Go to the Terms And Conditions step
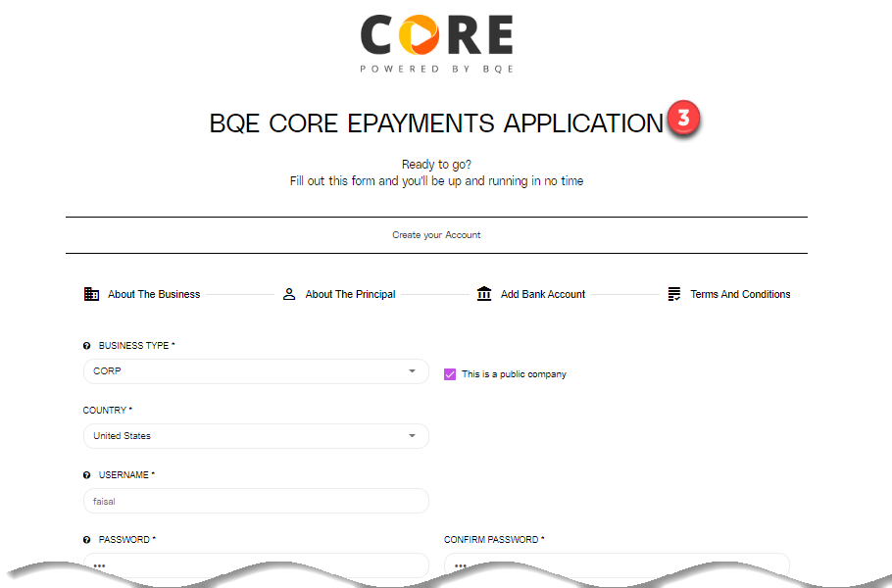892x588 pixels. click(x=728, y=294)
